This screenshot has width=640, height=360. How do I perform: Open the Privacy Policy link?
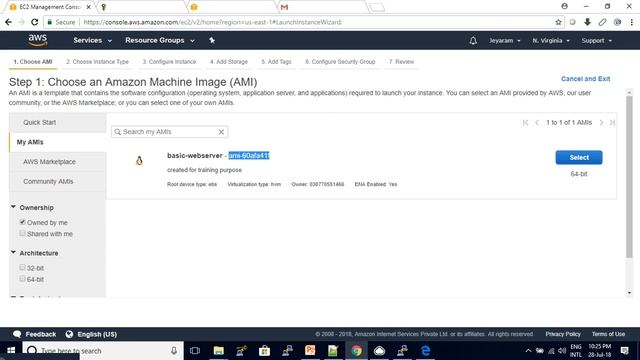pyautogui.click(x=563, y=334)
